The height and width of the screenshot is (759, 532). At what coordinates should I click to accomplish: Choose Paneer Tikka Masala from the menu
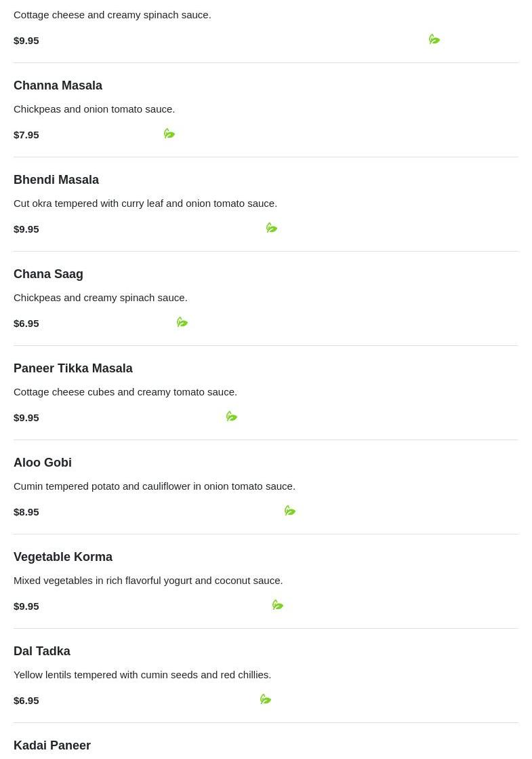73,368
